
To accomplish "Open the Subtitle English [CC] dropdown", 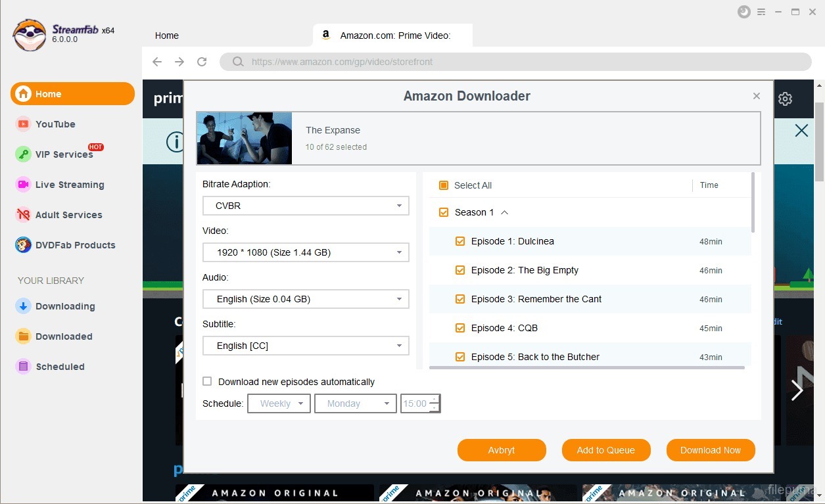I will coord(305,345).
